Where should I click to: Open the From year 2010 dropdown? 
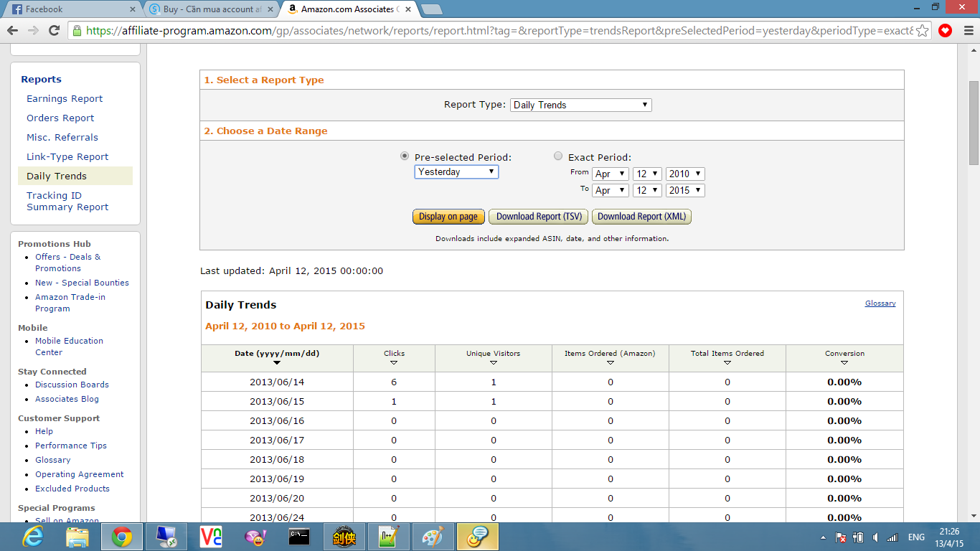click(685, 174)
